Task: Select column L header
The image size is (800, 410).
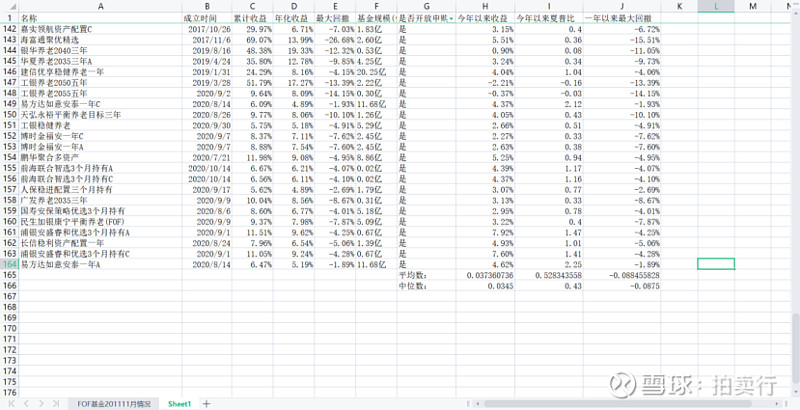Action: 715,6
